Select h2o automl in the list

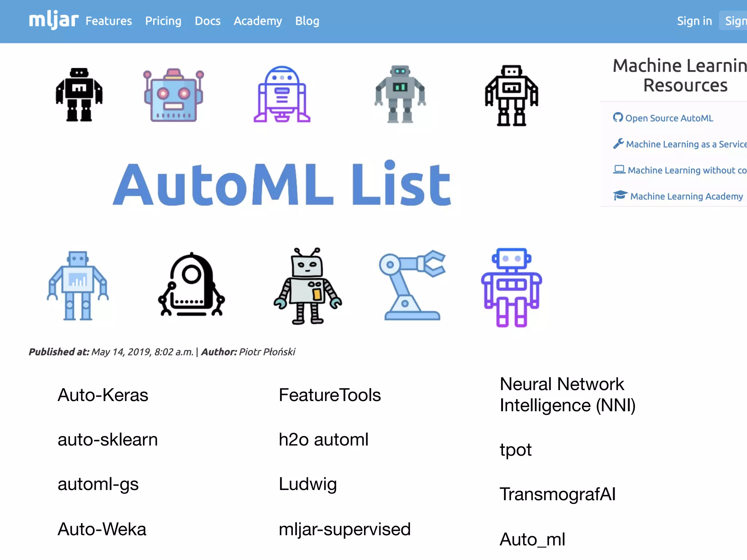pos(324,439)
